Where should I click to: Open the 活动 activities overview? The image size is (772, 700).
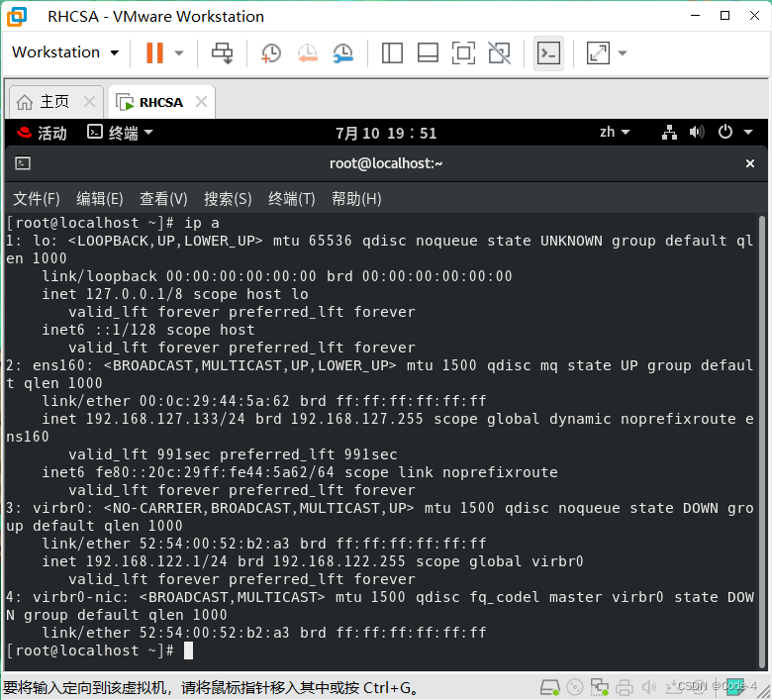pyautogui.click(x=42, y=133)
